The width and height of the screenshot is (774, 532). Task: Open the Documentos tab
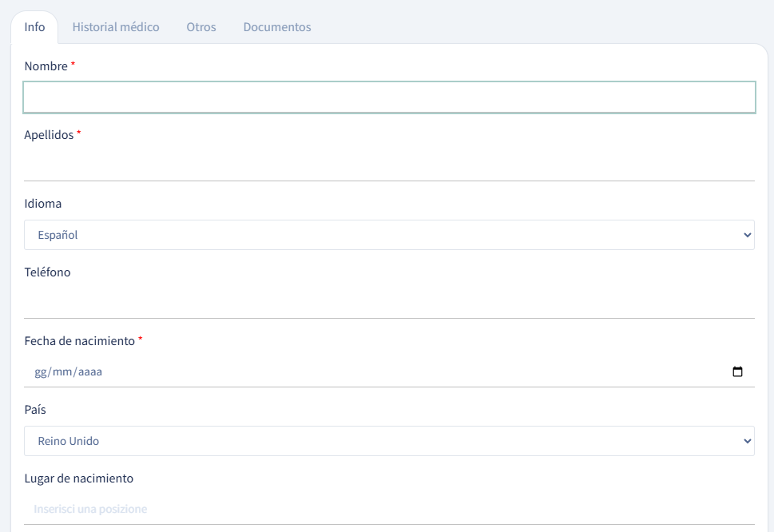click(277, 27)
